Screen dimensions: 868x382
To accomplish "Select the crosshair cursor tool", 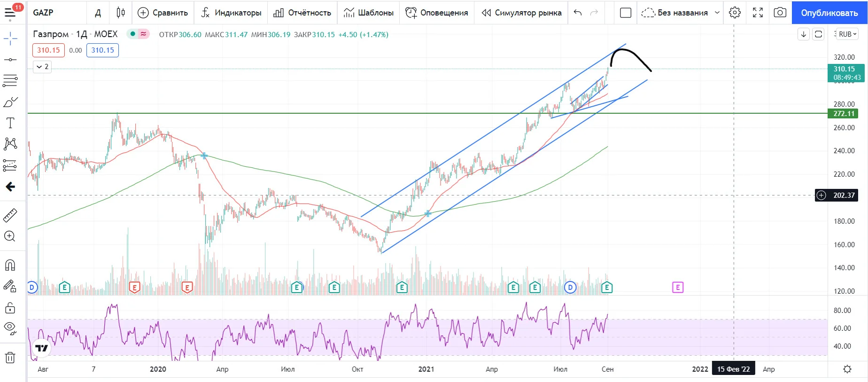I will point(10,39).
